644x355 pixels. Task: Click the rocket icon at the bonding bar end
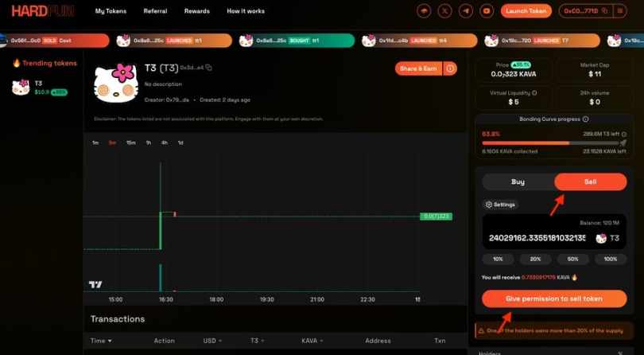click(x=623, y=142)
